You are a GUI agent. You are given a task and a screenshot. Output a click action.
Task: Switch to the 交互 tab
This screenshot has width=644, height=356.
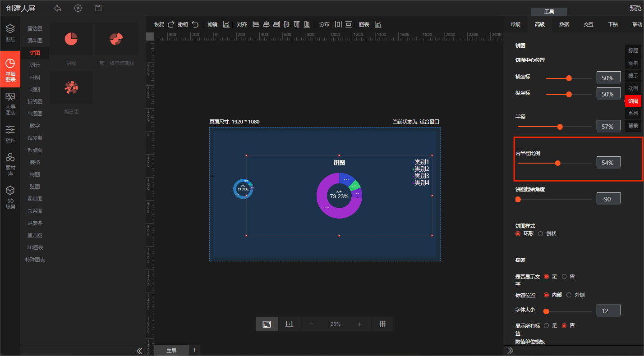(588, 24)
